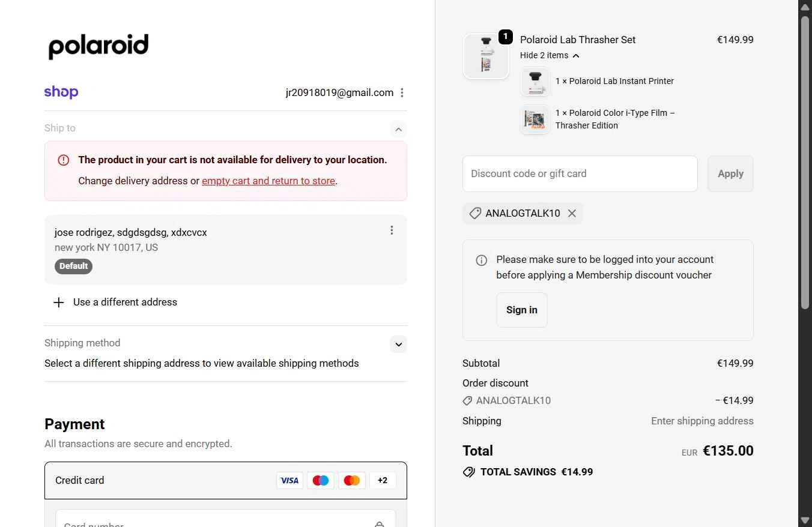812x527 pixels.
Task: Expand the Shipping method section
Action: pos(398,344)
